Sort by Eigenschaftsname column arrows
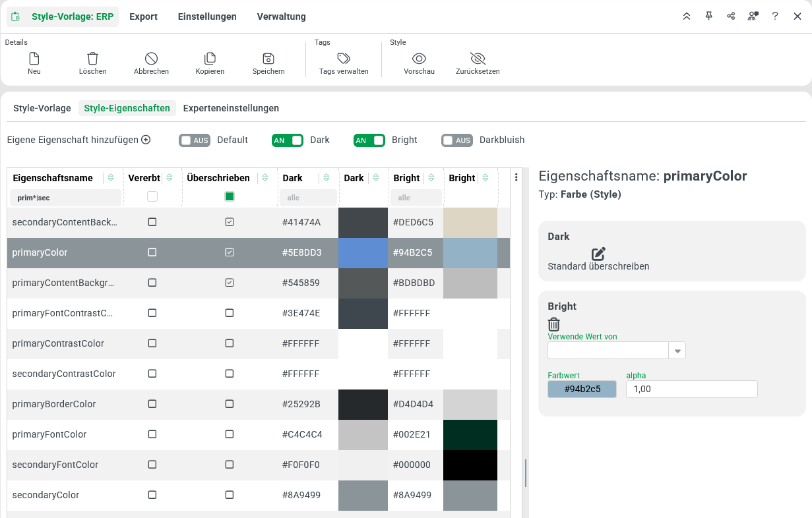 [x=111, y=178]
